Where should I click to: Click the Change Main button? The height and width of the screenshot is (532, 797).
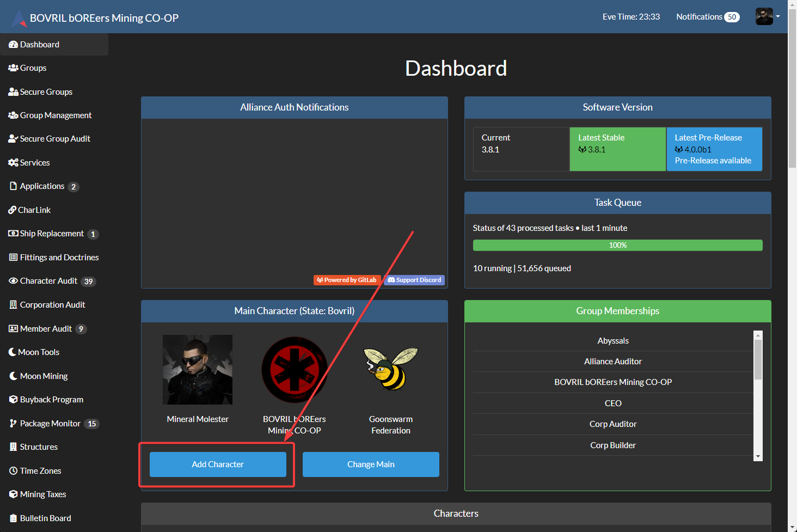click(371, 464)
